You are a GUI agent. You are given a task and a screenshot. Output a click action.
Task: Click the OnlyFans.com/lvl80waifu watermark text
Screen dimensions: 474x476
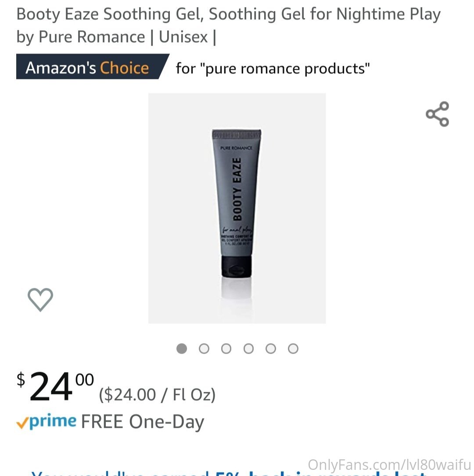pos(389,465)
